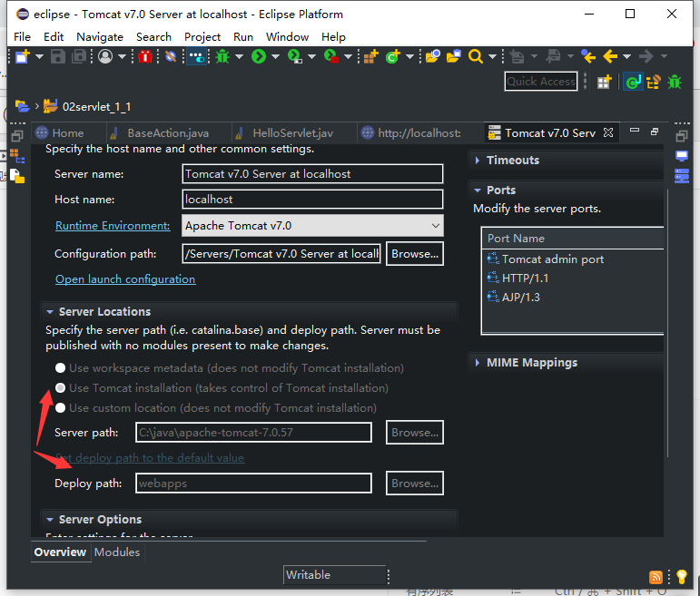Click Set deploy path to default link
700x596 pixels.
coord(150,458)
